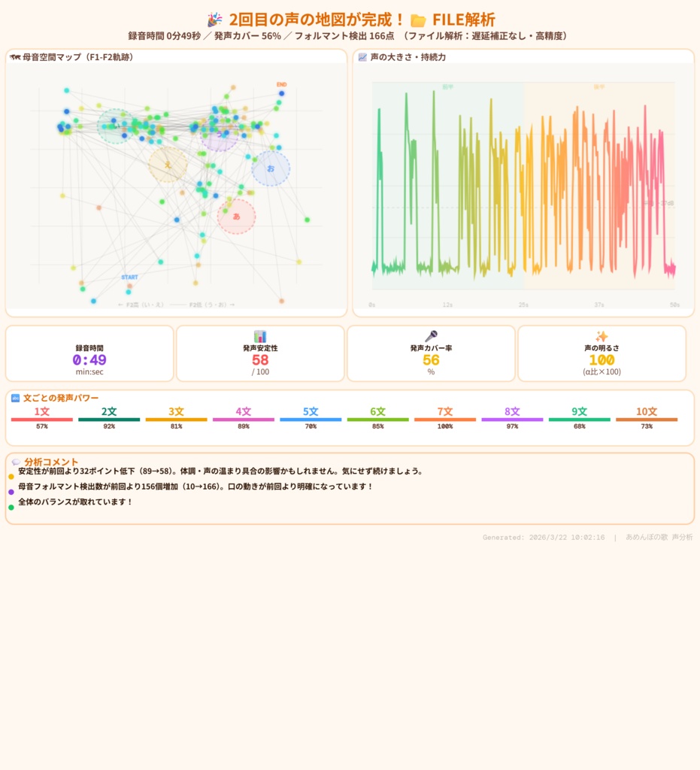Click the 文ごとの発声パワー section heading
This screenshot has width=700, height=770.
[61, 398]
